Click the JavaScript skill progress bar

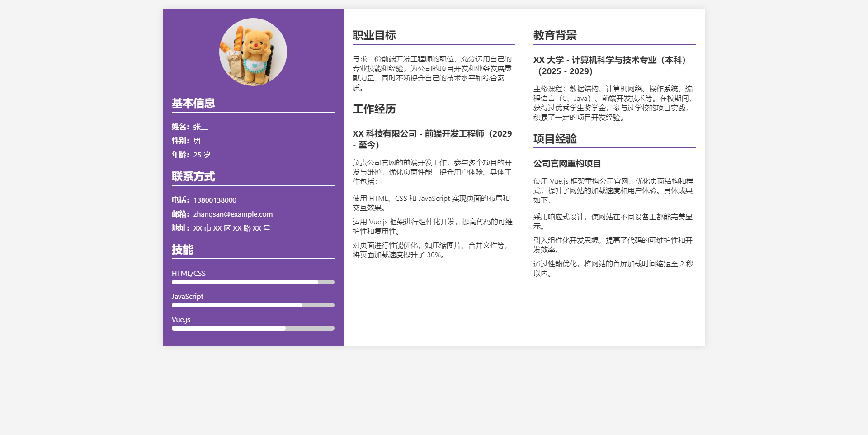tap(253, 305)
